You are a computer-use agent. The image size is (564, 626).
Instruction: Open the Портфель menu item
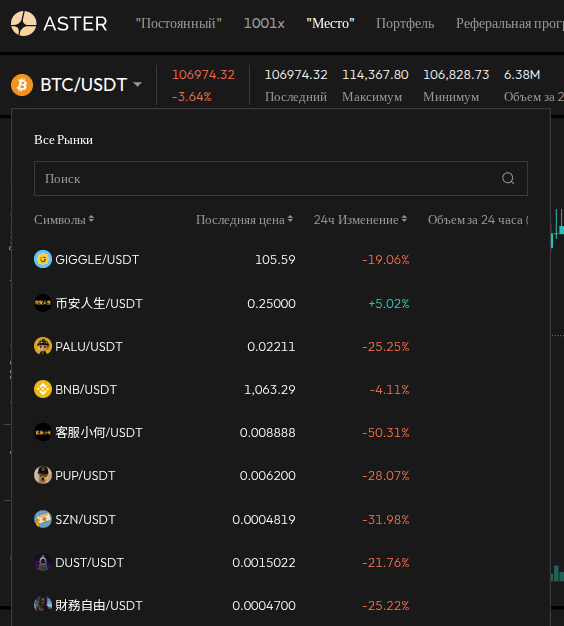point(405,24)
